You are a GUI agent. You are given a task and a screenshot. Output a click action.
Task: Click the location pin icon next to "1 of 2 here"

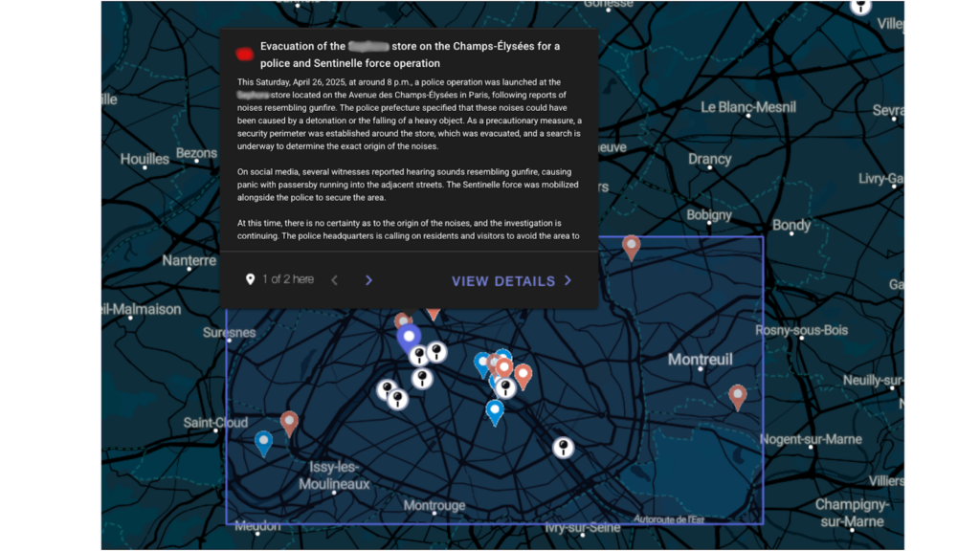250,279
